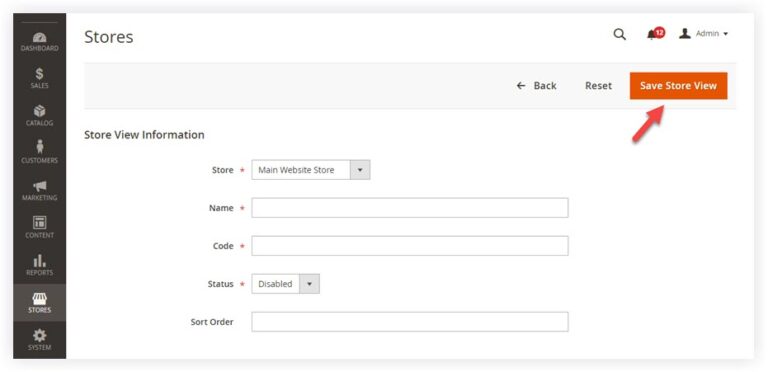Focus the Sort Order input field
The width and height of the screenshot is (768, 372).
(410, 322)
